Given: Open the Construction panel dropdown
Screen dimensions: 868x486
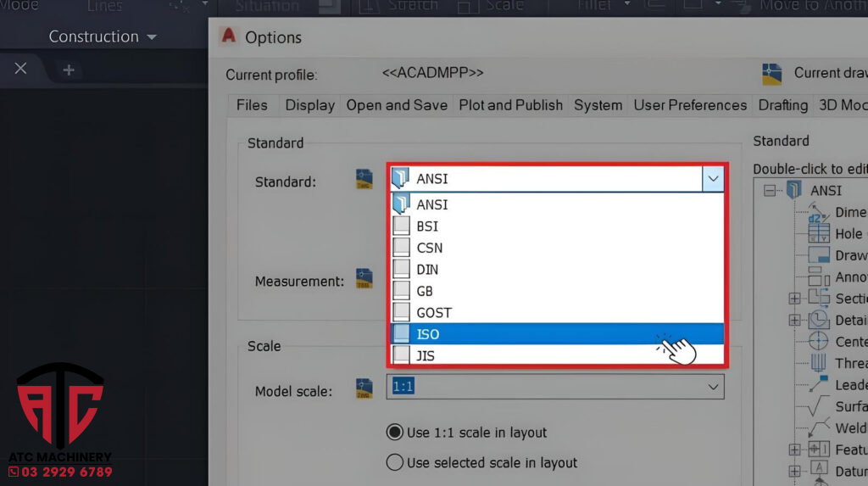Looking at the screenshot, I should (152, 37).
